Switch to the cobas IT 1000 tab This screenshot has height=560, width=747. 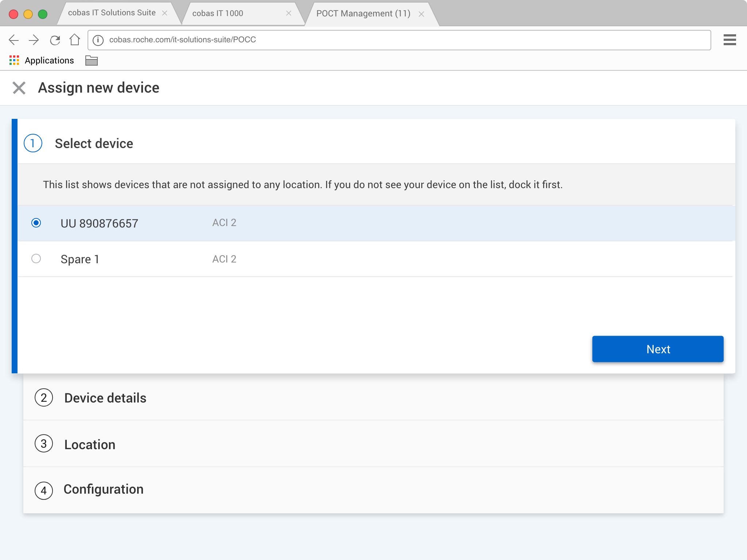coord(218,13)
